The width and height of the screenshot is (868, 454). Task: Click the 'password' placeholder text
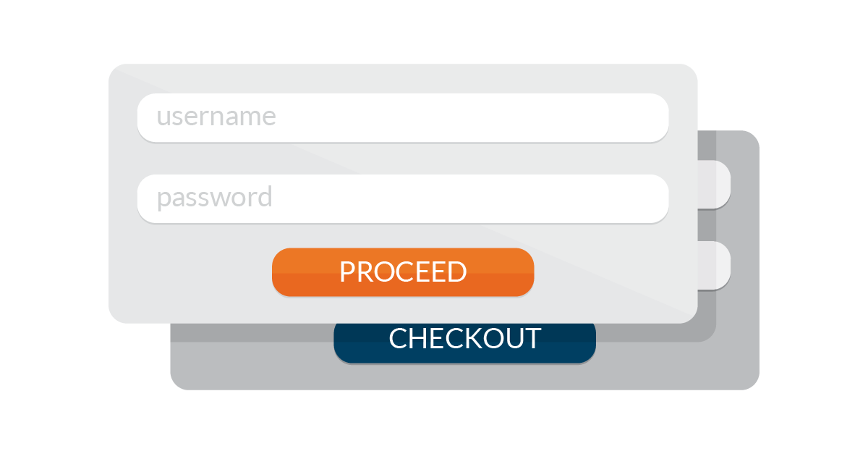(x=215, y=198)
